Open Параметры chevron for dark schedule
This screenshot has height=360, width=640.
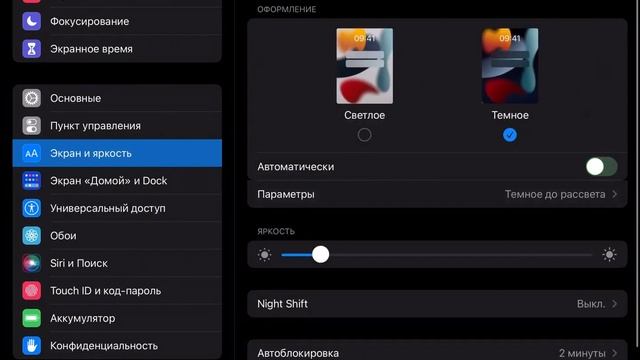615,194
